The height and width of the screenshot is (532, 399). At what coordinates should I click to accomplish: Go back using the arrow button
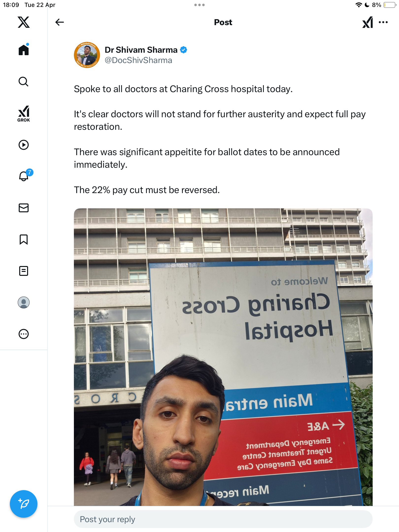coord(60,22)
